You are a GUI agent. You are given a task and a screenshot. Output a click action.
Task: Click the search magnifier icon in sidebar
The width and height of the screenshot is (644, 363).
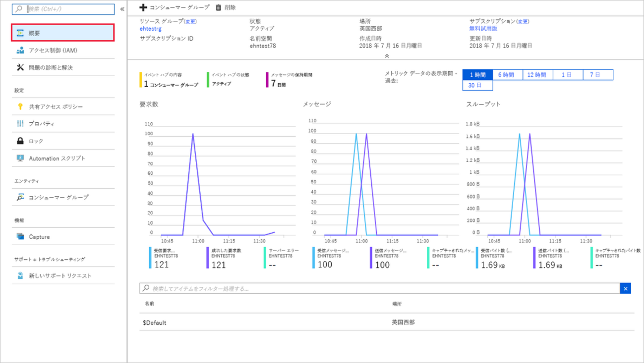(20, 9)
